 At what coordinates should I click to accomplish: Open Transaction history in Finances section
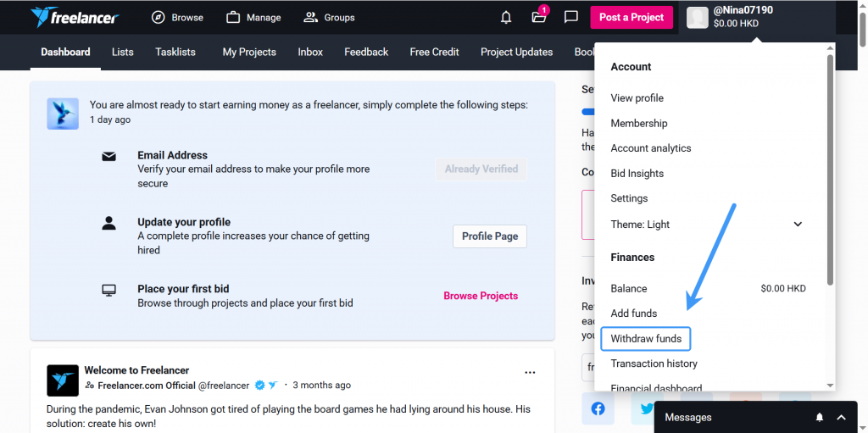(x=654, y=364)
